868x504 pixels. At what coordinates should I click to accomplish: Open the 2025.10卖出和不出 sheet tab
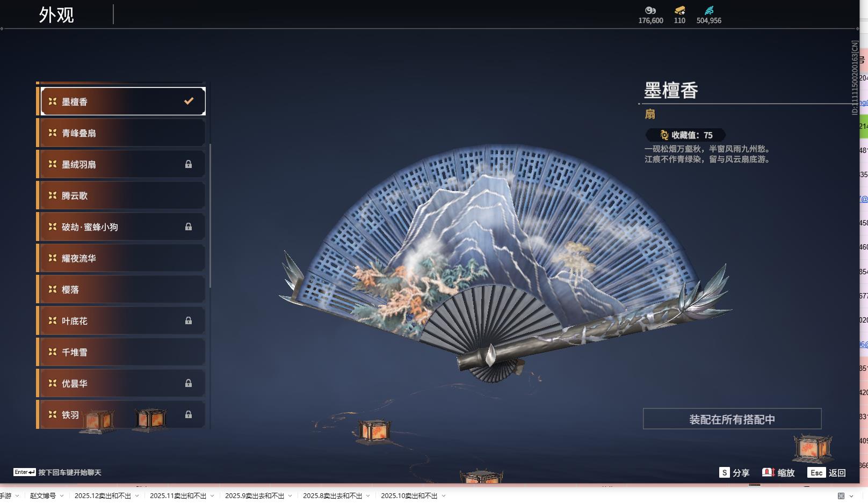(x=409, y=496)
